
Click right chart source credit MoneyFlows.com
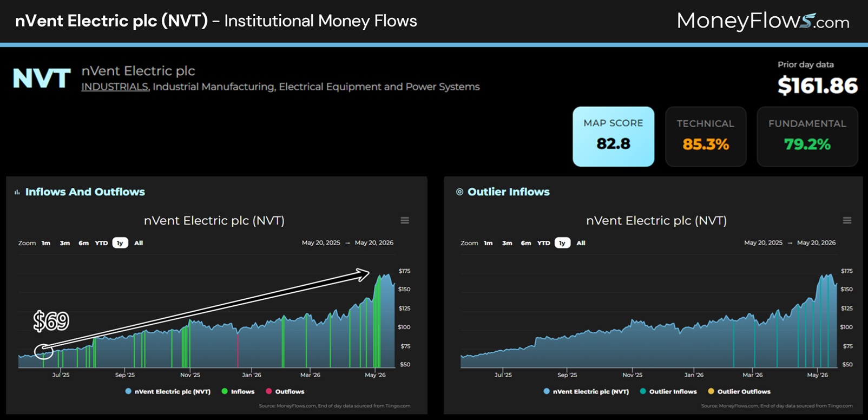tap(777, 405)
